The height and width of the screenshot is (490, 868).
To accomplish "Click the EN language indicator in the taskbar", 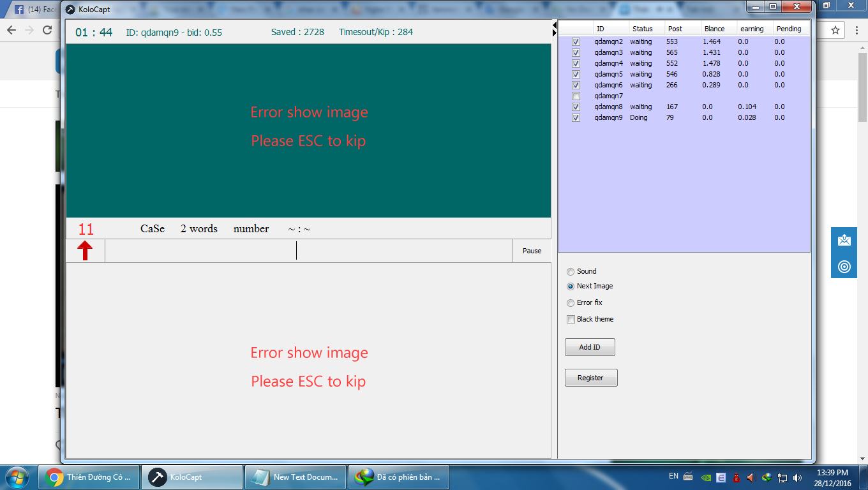I will tap(673, 476).
